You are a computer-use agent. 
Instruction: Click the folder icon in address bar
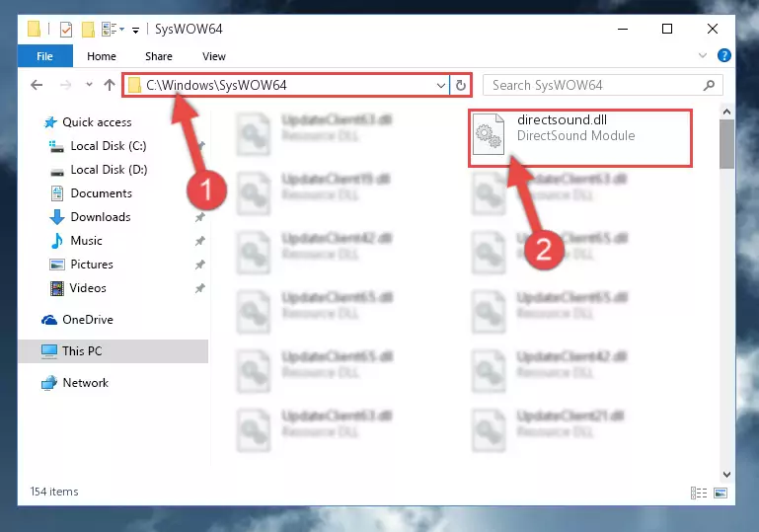pyautogui.click(x=134, y=86)
